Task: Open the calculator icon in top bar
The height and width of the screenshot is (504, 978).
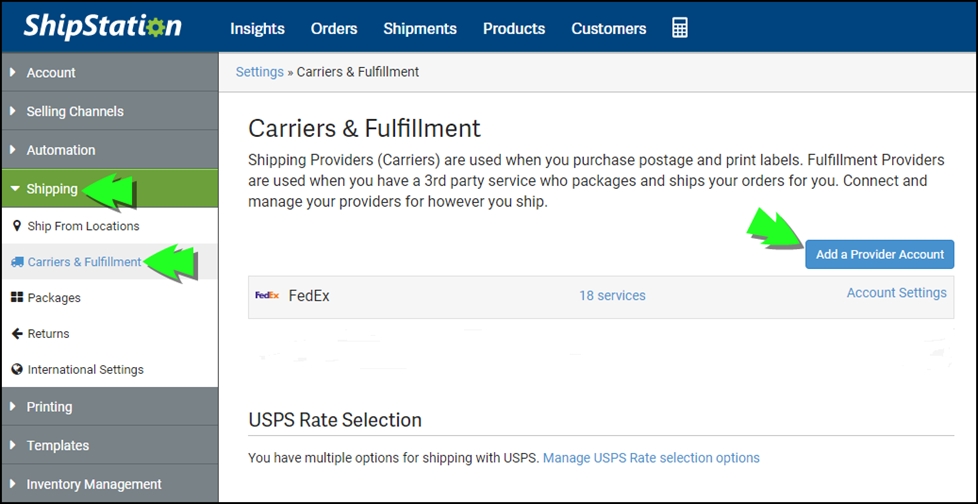Action: (x=680, y=28)
